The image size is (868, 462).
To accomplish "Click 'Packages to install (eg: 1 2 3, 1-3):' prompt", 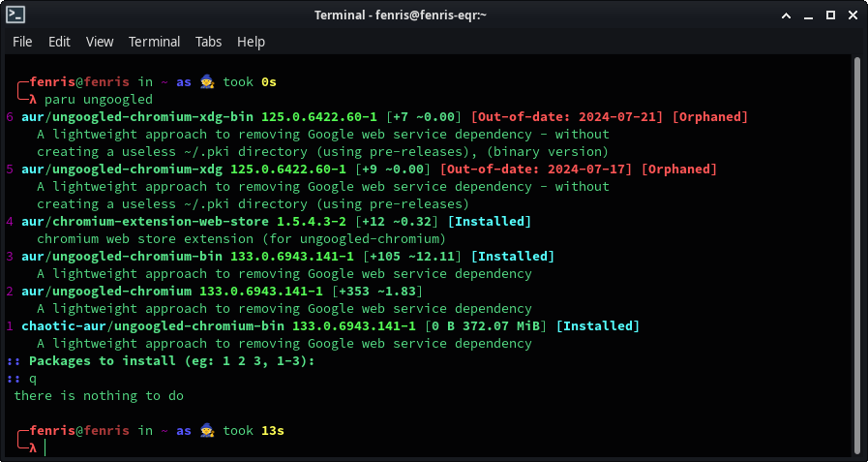I will [171, 361].
